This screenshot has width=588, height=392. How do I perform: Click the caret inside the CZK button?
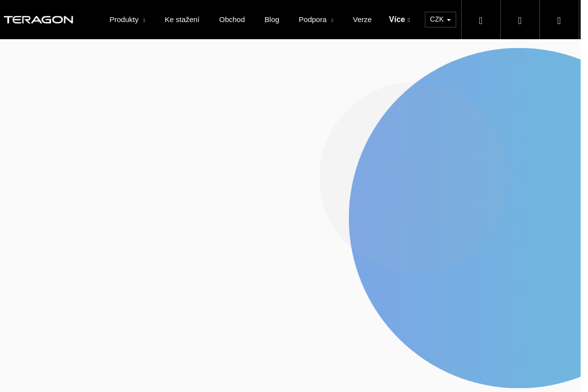tap(449, 20)
